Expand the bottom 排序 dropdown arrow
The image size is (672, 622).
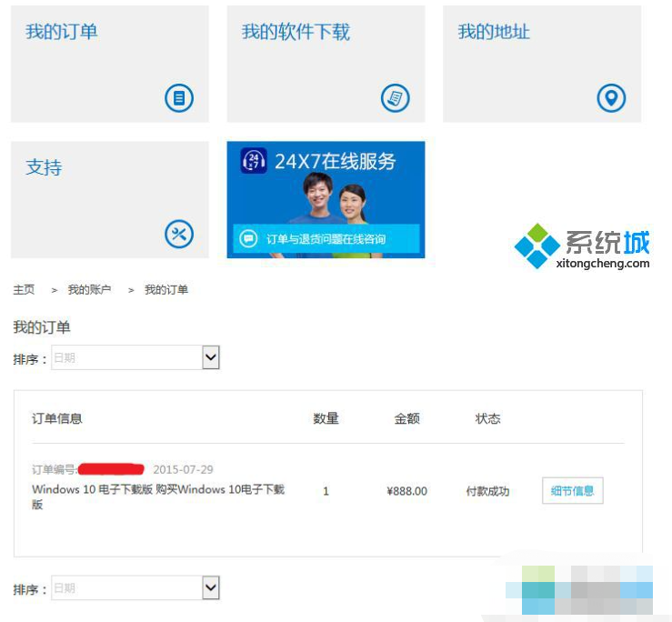(x=211, y=588)
